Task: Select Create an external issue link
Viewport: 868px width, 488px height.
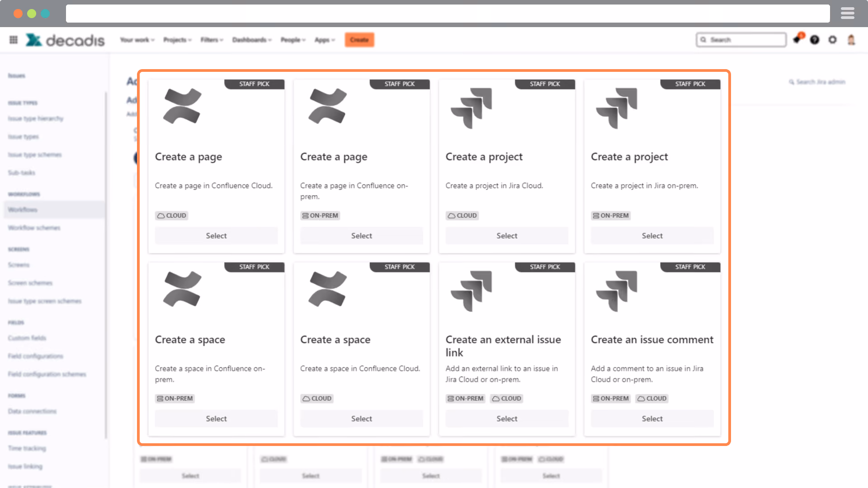Action: (507, 419)
